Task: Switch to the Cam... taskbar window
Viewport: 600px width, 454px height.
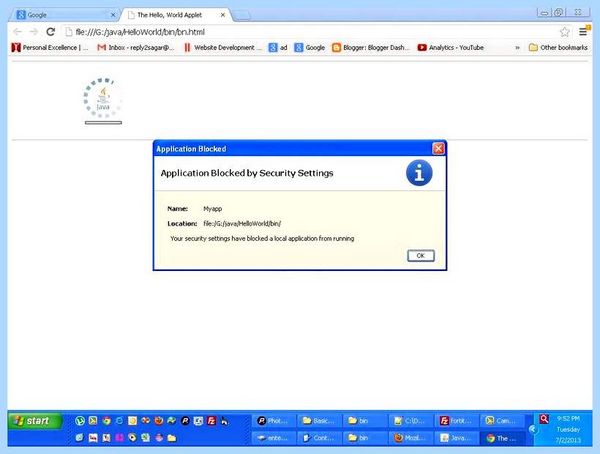Action: 502,421
